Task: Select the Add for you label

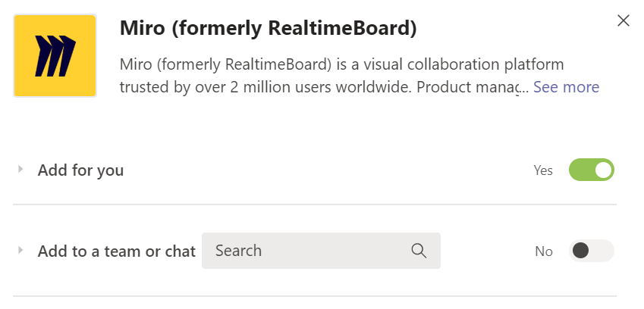Action: (x=80, y=170)
